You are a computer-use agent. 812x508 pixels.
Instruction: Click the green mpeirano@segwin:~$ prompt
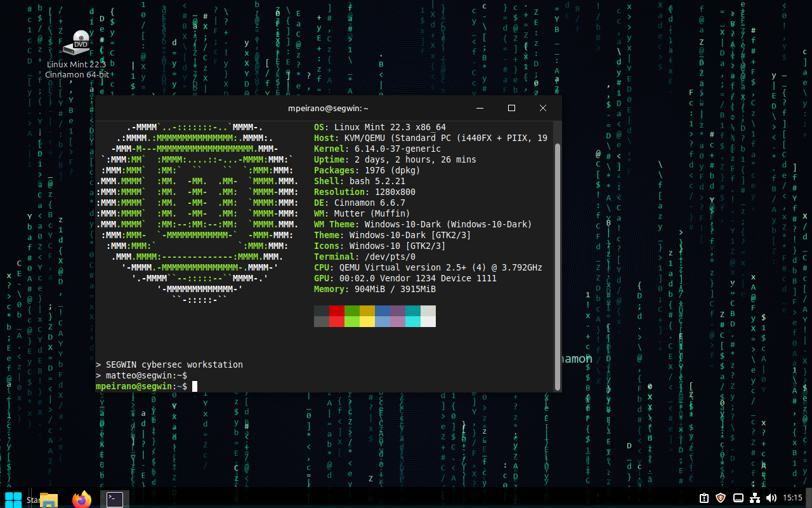pos(141,386)
